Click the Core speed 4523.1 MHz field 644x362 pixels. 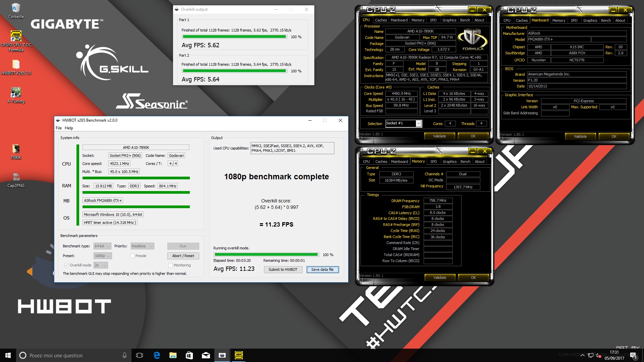[x=119, y=164]
